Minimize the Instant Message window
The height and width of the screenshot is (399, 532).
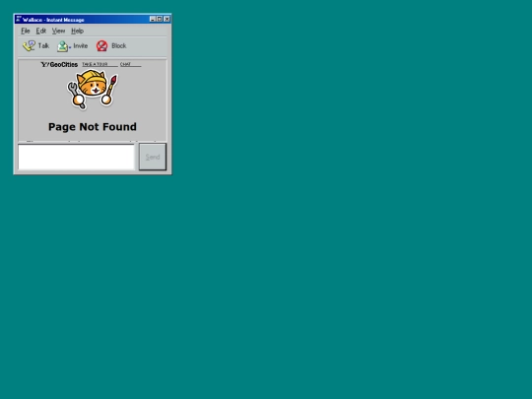[x=153, y=20]
